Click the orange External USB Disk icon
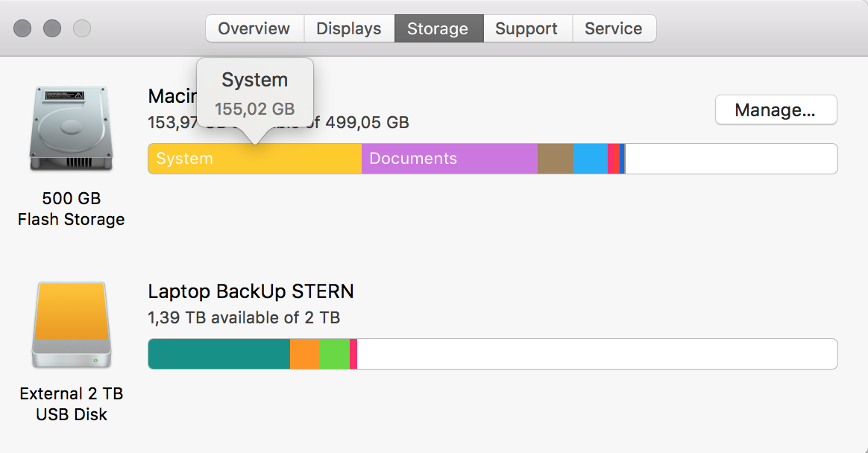 pos(71,325)
